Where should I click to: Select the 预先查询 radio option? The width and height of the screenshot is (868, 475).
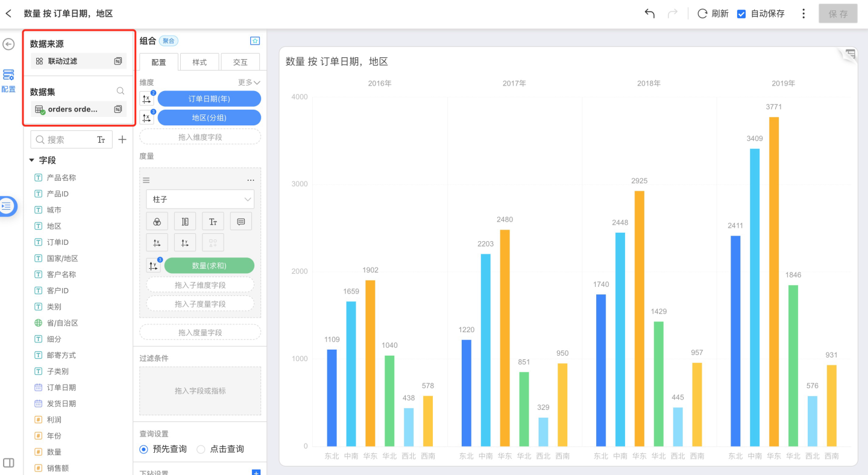click(x=143, y=449)
